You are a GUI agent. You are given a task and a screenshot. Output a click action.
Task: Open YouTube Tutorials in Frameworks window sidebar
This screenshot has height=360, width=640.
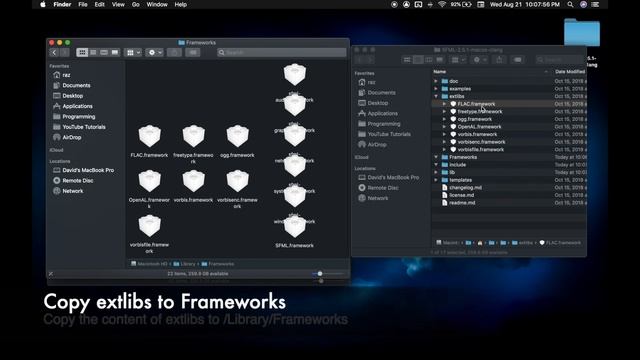click(x=79, y=127)
